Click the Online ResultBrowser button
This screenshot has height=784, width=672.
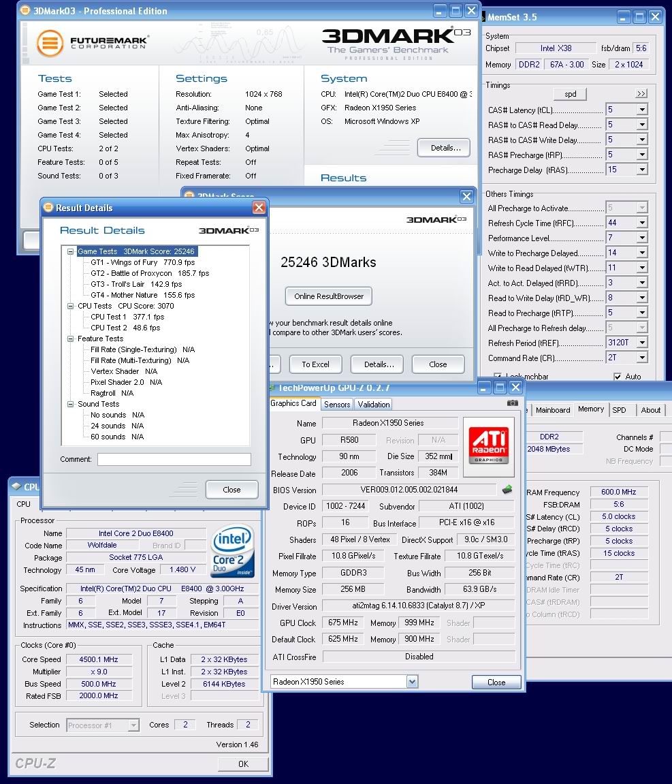tap(329, 296)
